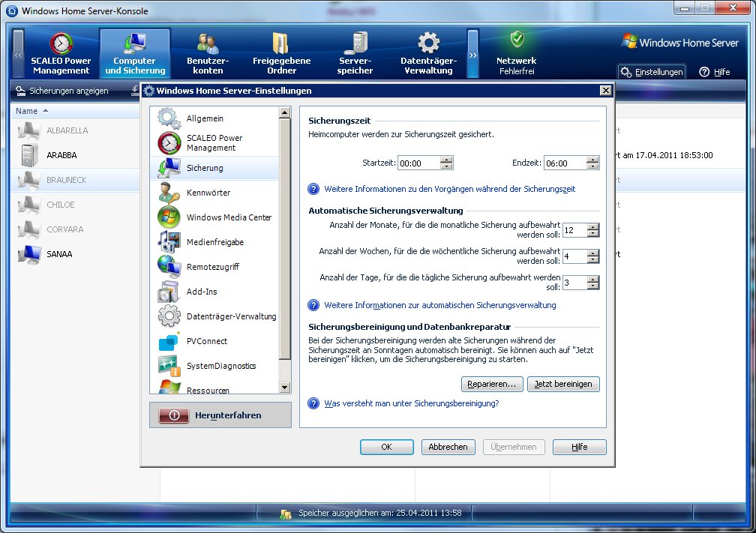The width and height of the screenshot is (756, 533).
Task: Select Medienfreigabe icon
Action: [169, 242]
